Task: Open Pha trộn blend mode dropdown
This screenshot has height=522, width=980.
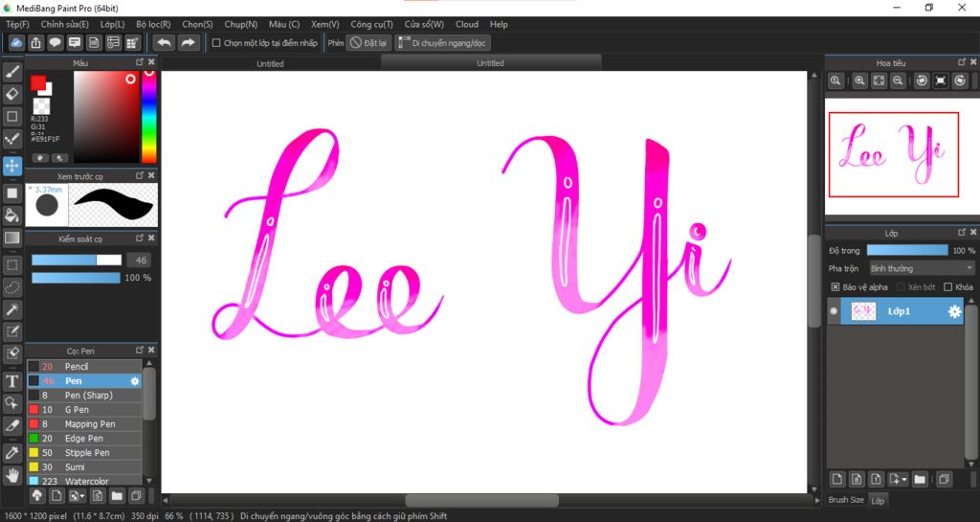Action: coord(922,268)
